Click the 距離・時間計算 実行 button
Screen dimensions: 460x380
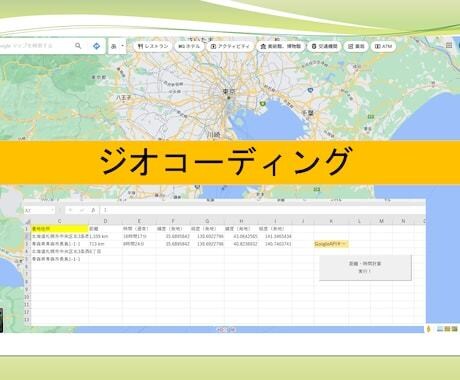[365, 268]
